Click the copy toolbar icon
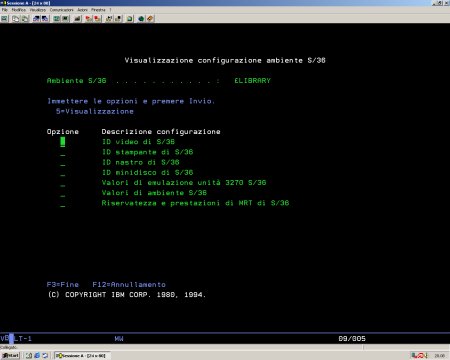Image resolution: width=450 pixels, height=360 pixels. click(x=16, y=19)
